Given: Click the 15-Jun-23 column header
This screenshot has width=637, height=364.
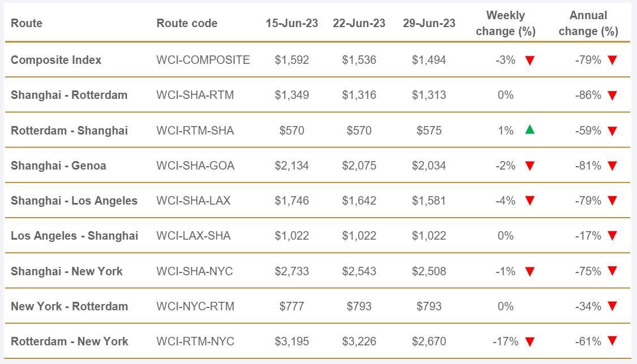Looking at the screenshot, I should click(x=292, y=23).
